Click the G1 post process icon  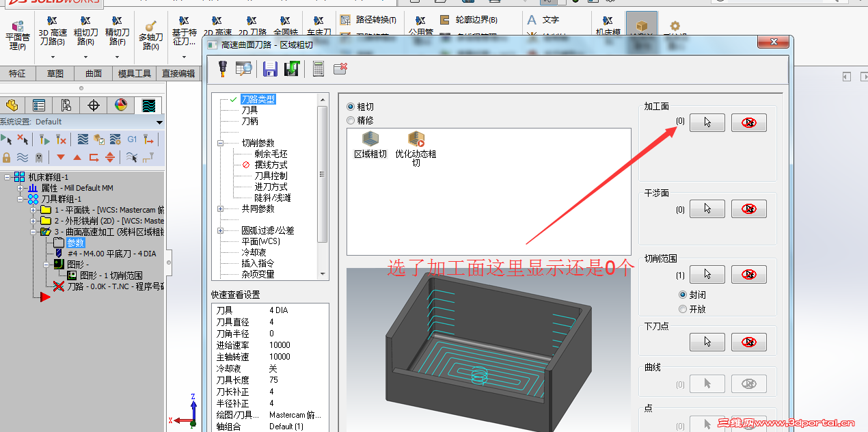click(132, 139)
